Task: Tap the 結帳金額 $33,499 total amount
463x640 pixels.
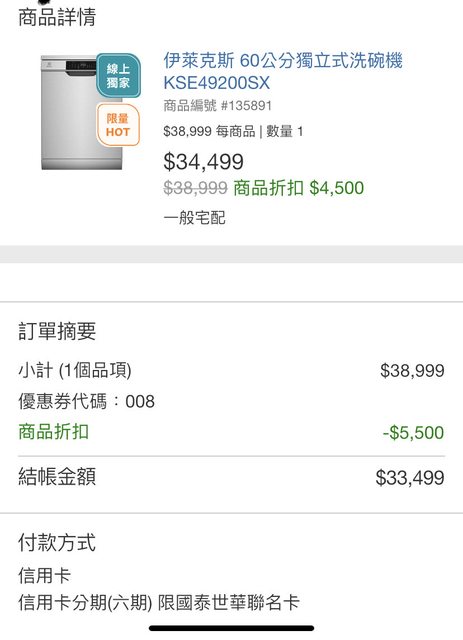Action: tap(410, 478)
